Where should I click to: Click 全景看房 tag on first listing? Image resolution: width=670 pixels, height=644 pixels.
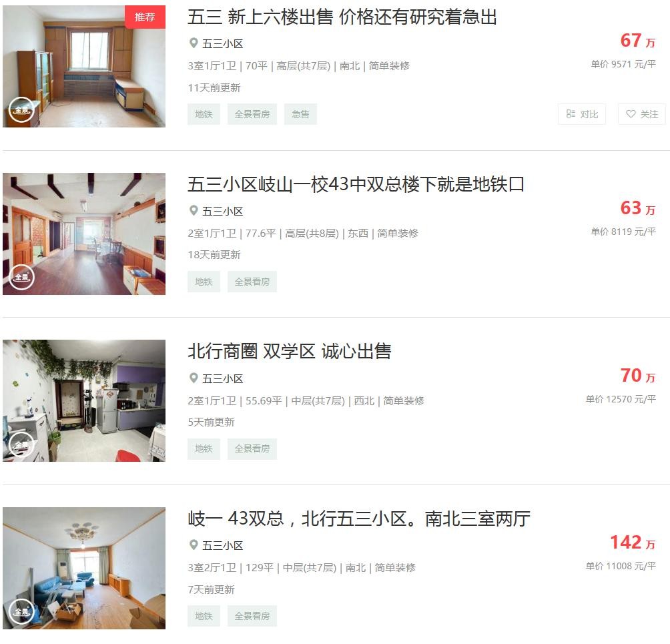[x=252, y=114]
